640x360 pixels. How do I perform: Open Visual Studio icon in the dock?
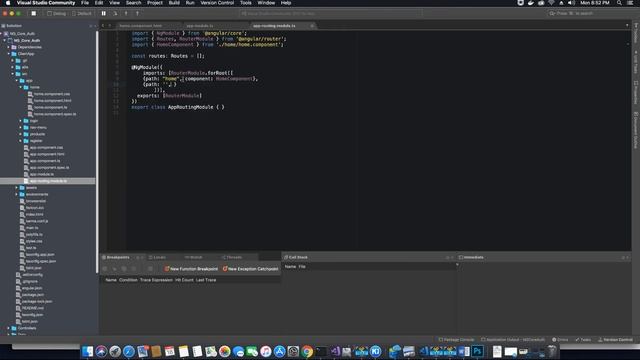(335, 351)
